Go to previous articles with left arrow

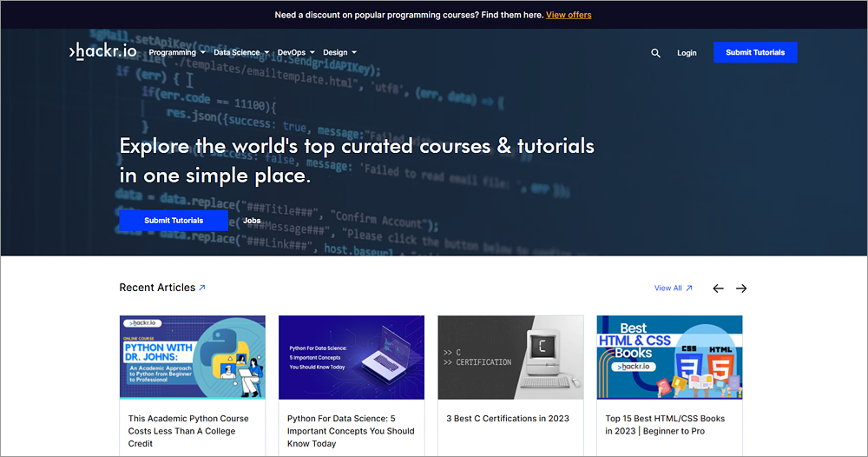718,288
